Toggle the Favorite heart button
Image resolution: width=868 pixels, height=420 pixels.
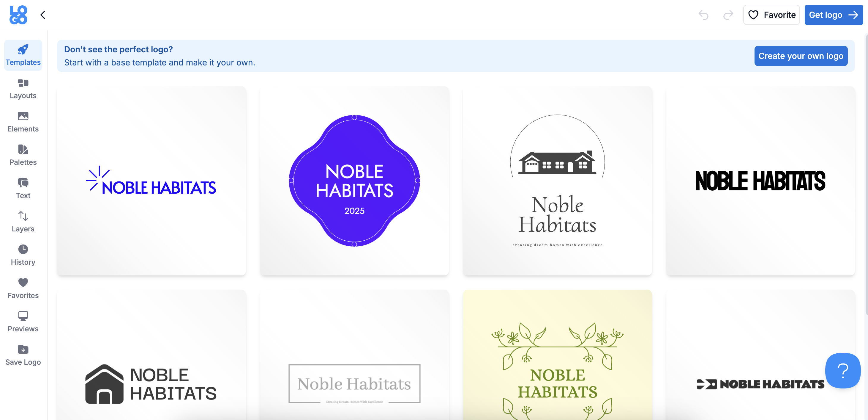pos(771,15)
